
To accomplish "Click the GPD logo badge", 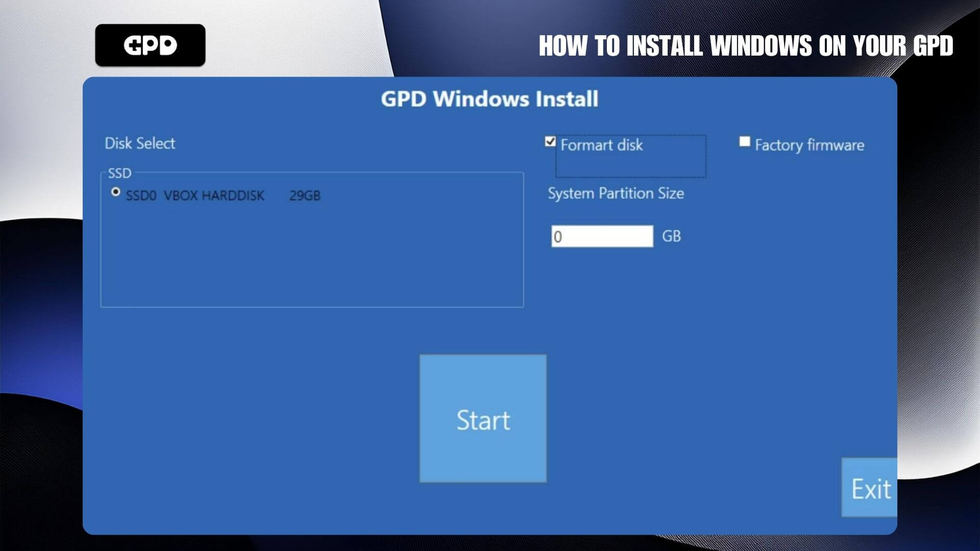I will click(150, 45).
